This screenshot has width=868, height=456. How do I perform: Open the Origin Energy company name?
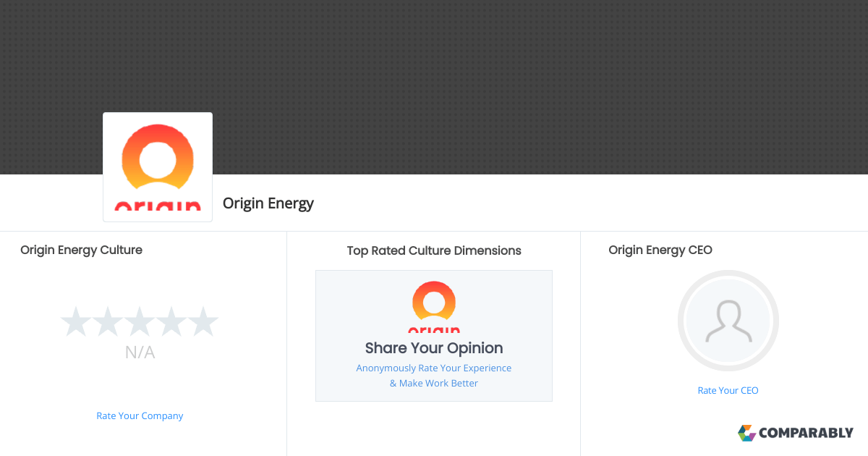(268, 203)
